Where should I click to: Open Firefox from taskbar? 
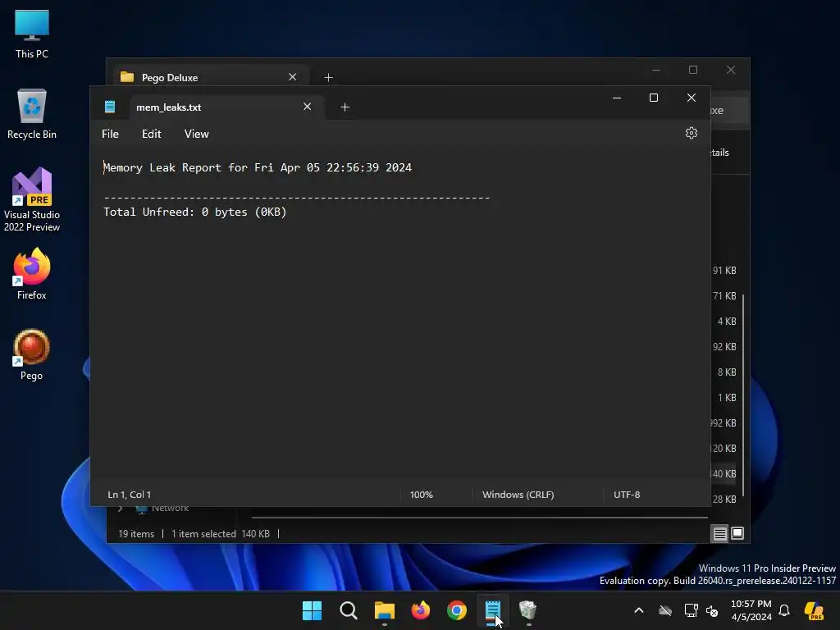pyautogui.click(x=421, y=610)
